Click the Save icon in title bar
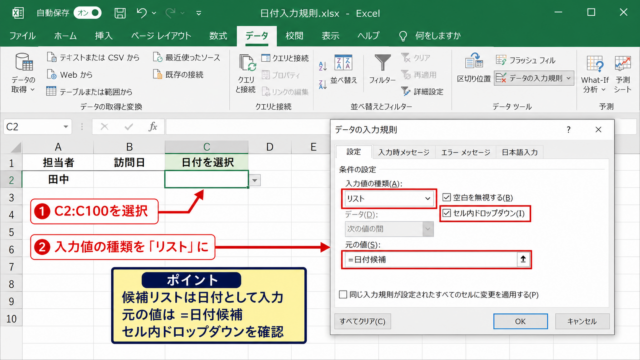The height and width of the screenshot is (360, 640). (120, 13)
